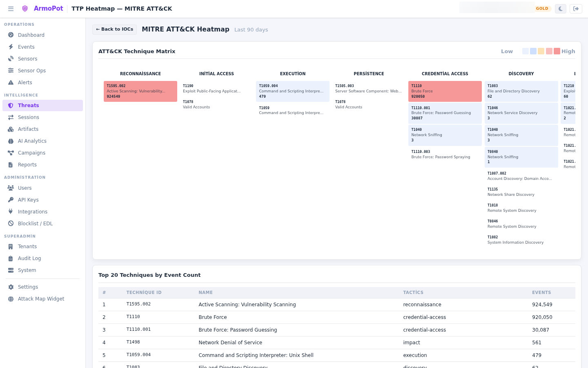This screenshot has width=588, height=368.
Task: Click the red High legend swatch
Action: (x=557, y=51)
